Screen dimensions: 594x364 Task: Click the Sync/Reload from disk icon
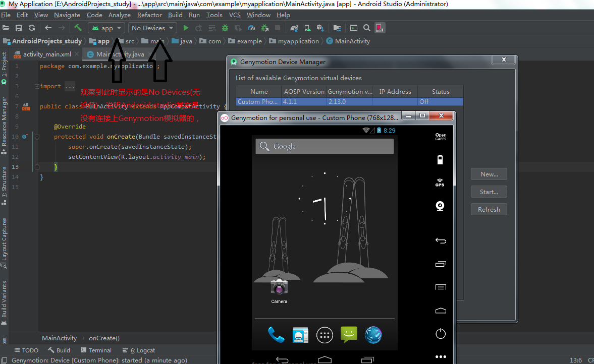pyautogui.click(x=32, y=28)
